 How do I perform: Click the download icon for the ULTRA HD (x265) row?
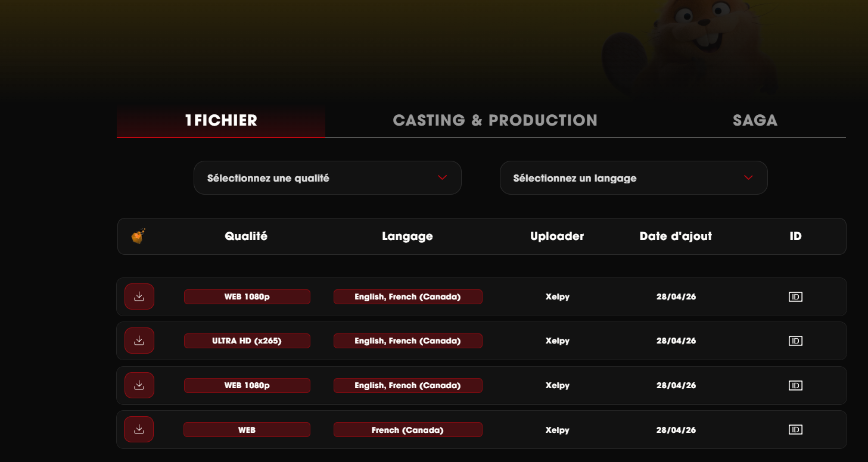(139, 341)
